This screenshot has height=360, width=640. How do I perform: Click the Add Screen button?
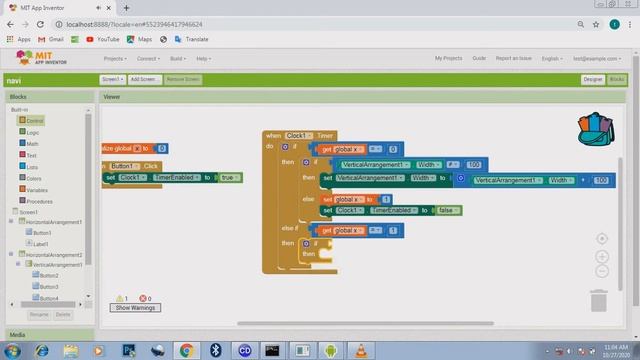coord(144,79)
